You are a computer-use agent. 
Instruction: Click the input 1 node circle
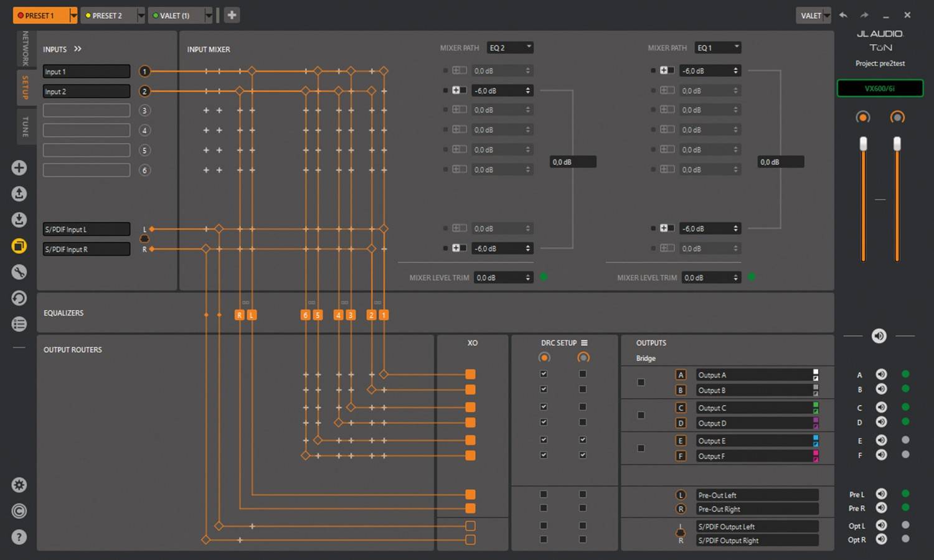tap(144, 71)
